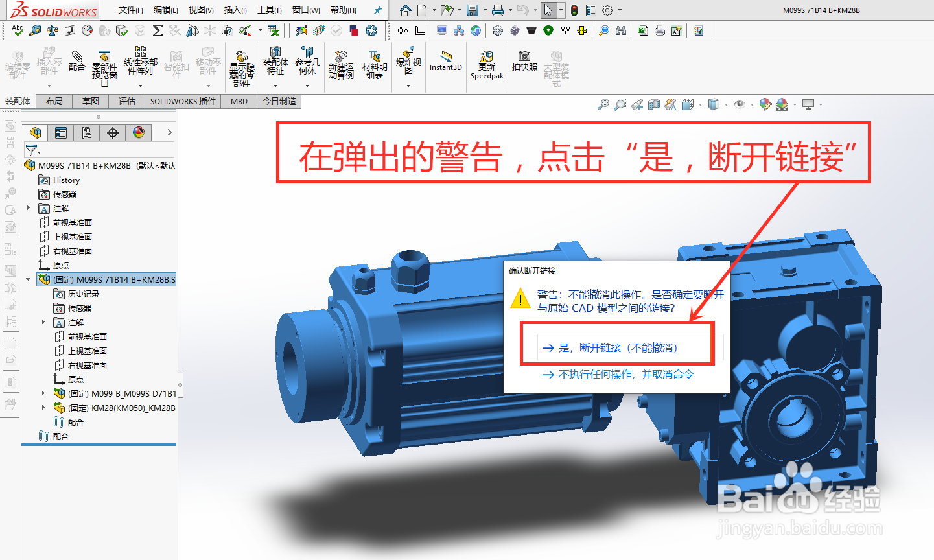934x560 pixels.
Task: Select the 配合 (Mate) tool
Action: click(77, 62)
